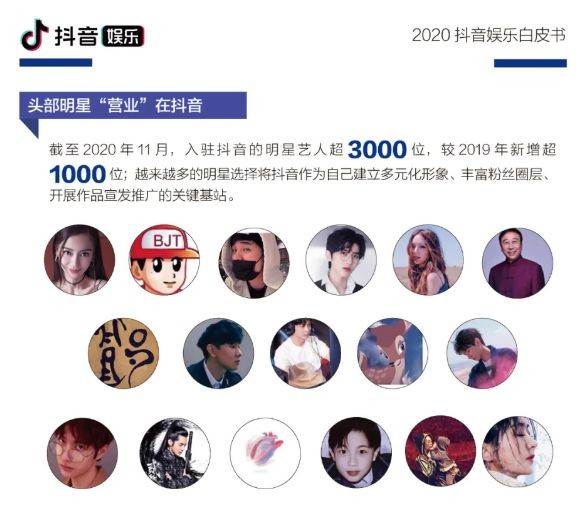Select the cartoon deer avatar
This screenshot has height=505, width=580.
393,353
